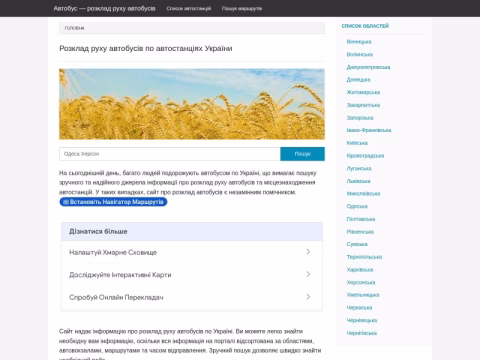Image resolution: width=480 pixels, height=360 pixels.
Task: Open 'Пошук маршрутів' in the top navigation
Action: click(x=242, y=8)
